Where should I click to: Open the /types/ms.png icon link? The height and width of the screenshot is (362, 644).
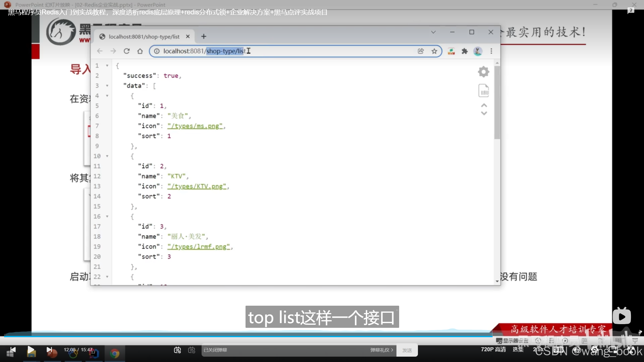tap(195, 126)
